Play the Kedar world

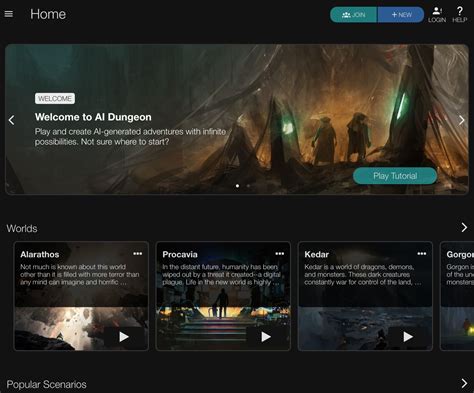[x=408, y=337]
